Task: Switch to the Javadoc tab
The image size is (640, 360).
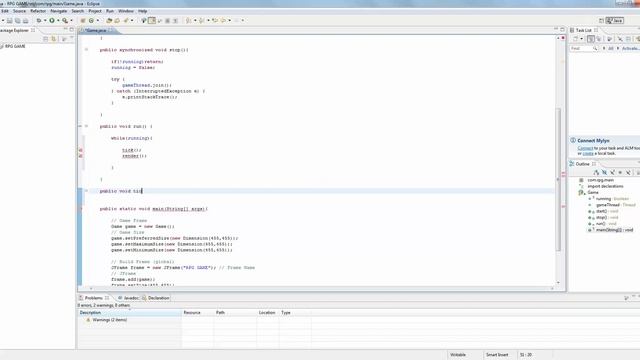Action: click(128, 298)
